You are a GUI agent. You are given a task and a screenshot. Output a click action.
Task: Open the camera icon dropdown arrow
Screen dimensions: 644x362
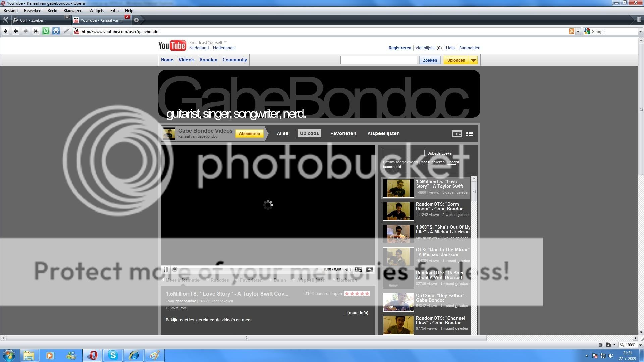pyautogui.click(x=614, y=345)
